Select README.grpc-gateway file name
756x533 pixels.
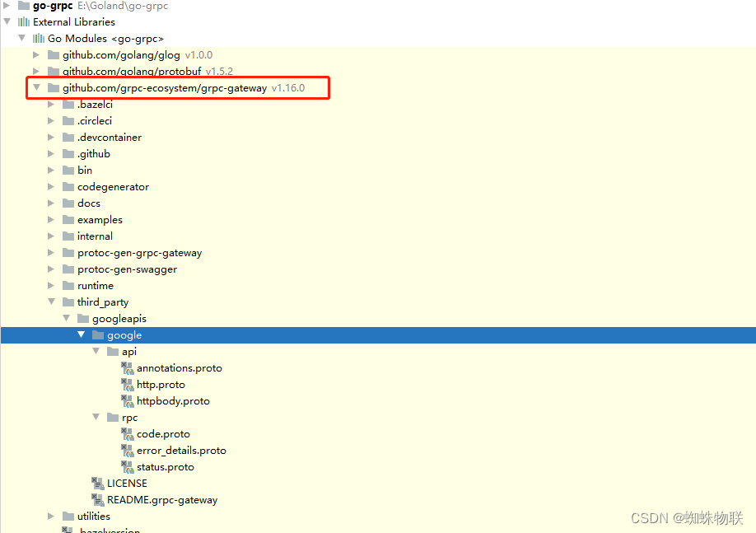[x=162, y=500]
